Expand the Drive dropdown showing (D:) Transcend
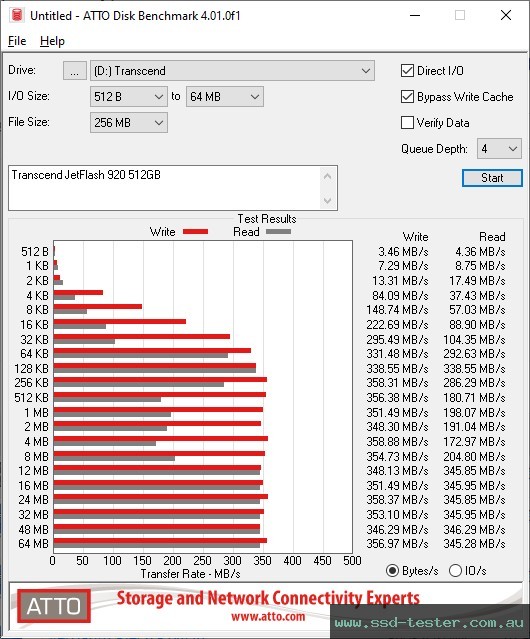This screenshot has height=639, width=530. pyautogui.click(x=232, y=71)
